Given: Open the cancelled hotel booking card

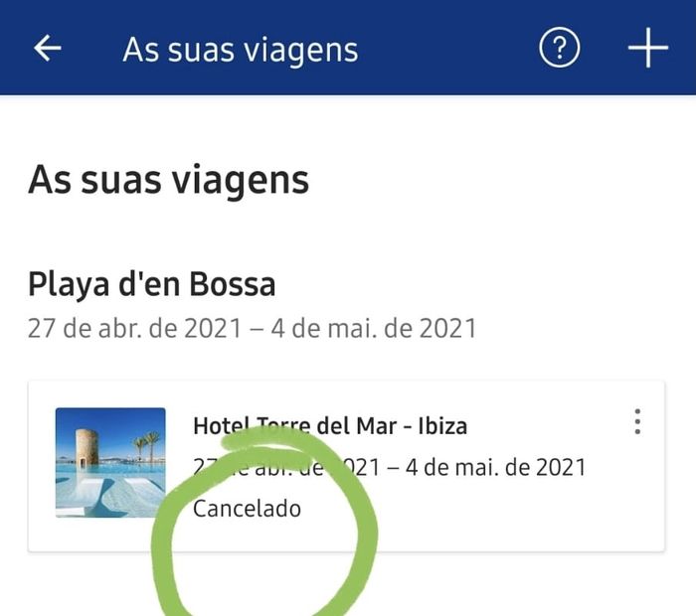Looking at the screenshot, I should click(x=346, y=466).
